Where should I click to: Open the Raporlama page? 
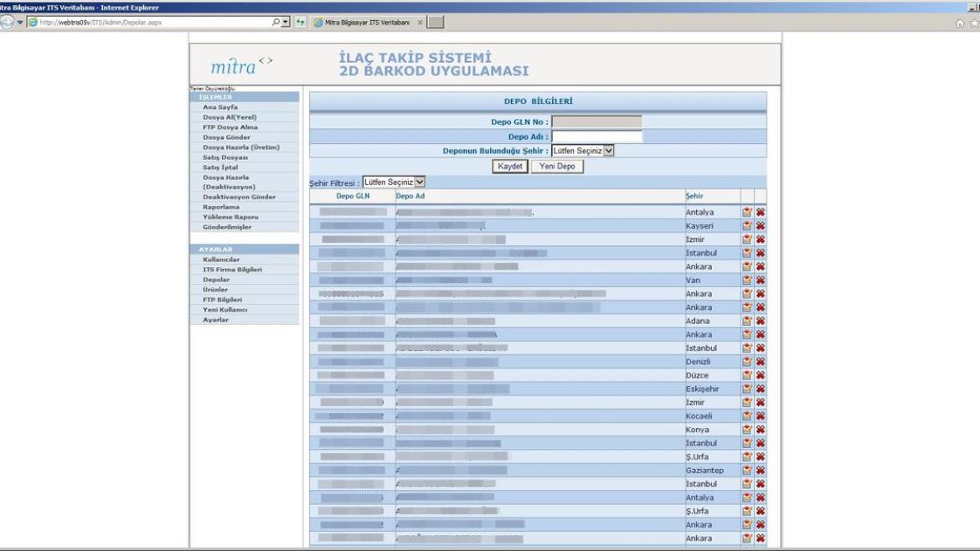tap(220, 206)
